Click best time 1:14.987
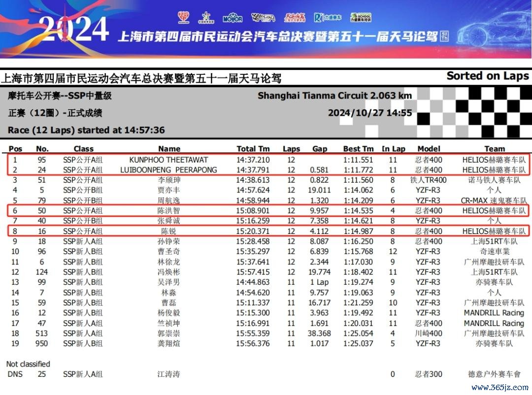 click(x=358, y=231)
